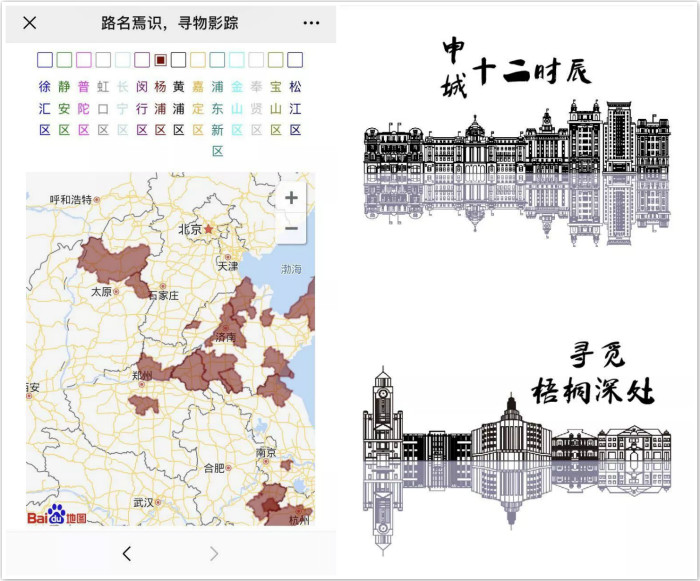Go back with the left arrow

[127, 553]
